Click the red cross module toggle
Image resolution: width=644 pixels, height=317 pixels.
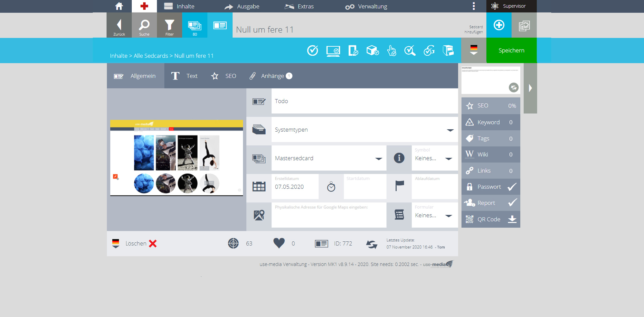[144, 6]
